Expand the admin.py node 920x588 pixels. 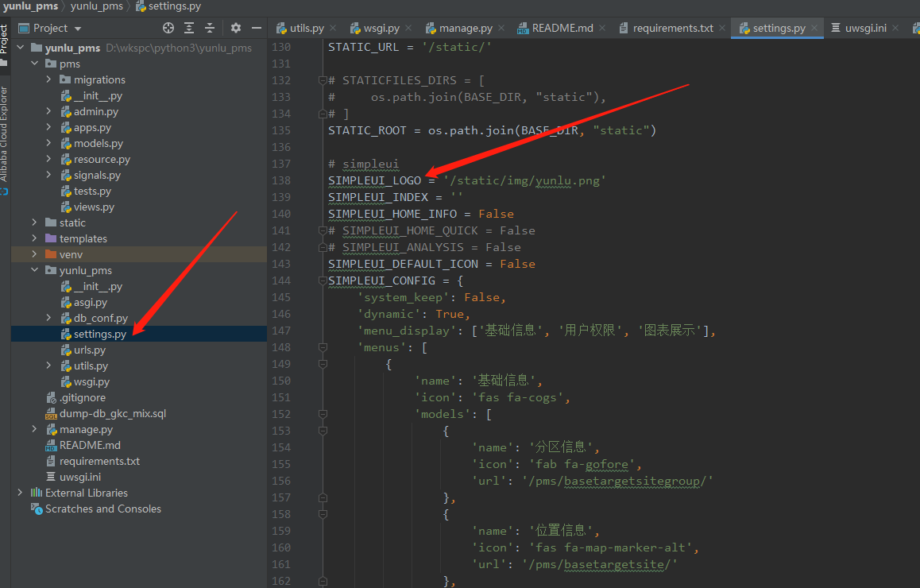pos(48,111)
